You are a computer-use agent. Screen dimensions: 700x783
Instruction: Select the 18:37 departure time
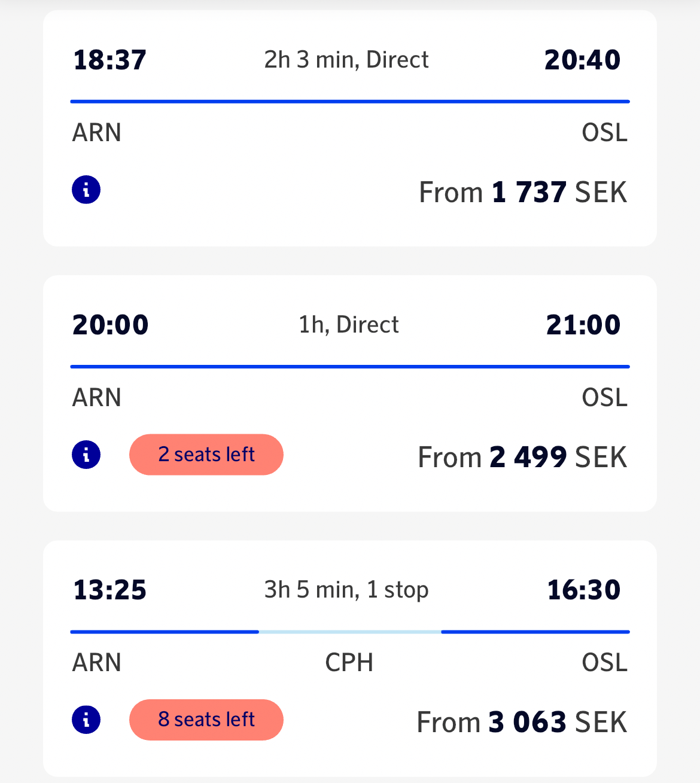pyautogui.click(x=109, y=60)
